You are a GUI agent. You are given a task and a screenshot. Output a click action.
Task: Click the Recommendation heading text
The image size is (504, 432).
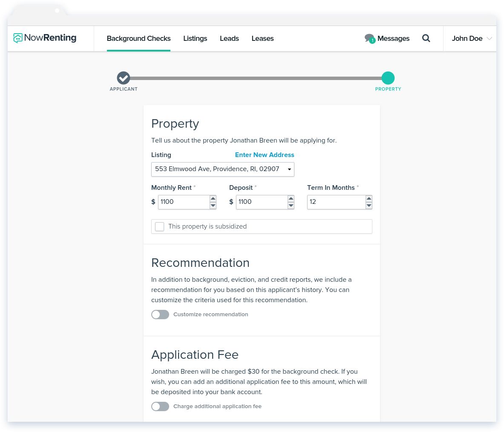point(200,263)
